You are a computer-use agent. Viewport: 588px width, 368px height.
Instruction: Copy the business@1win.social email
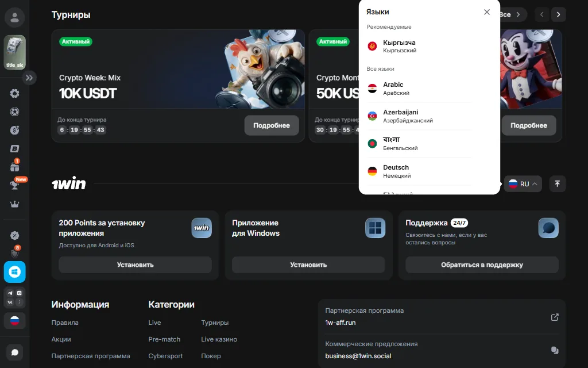(x=555, y=350)
